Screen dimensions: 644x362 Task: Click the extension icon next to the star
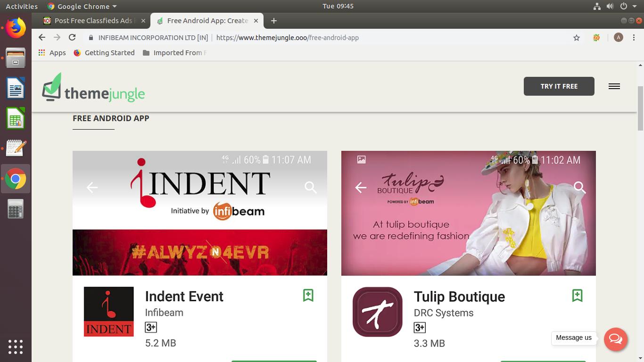(596, 38)
